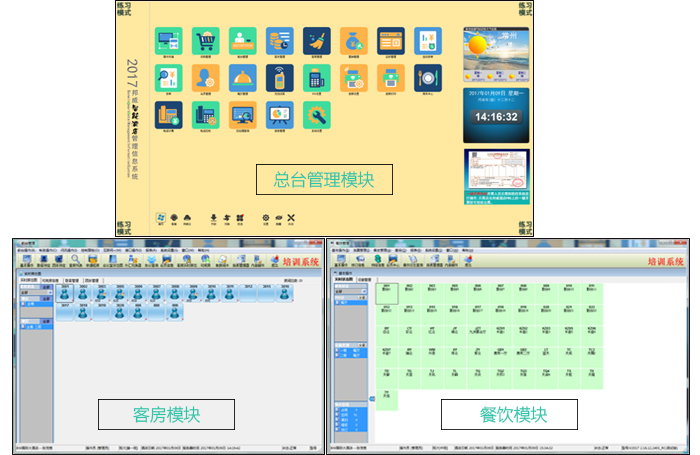
Task: Open the money bag icon tile
Action: point(355,40)
